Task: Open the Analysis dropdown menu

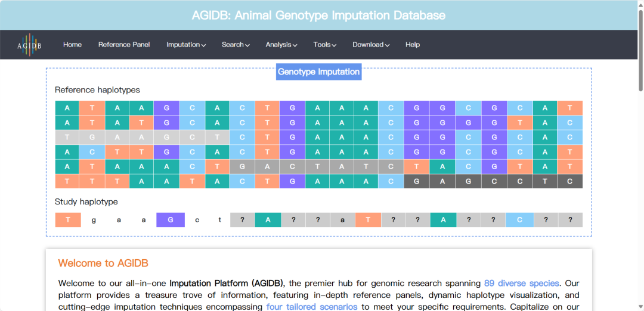Action: pos(281,45)
